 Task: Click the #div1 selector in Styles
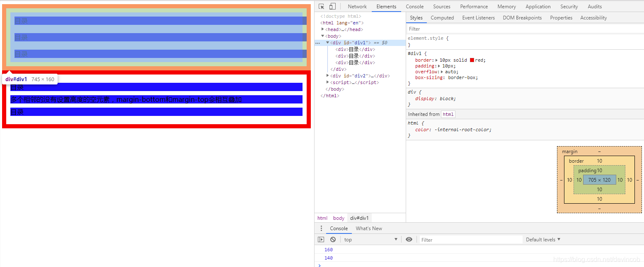(415, 53)
